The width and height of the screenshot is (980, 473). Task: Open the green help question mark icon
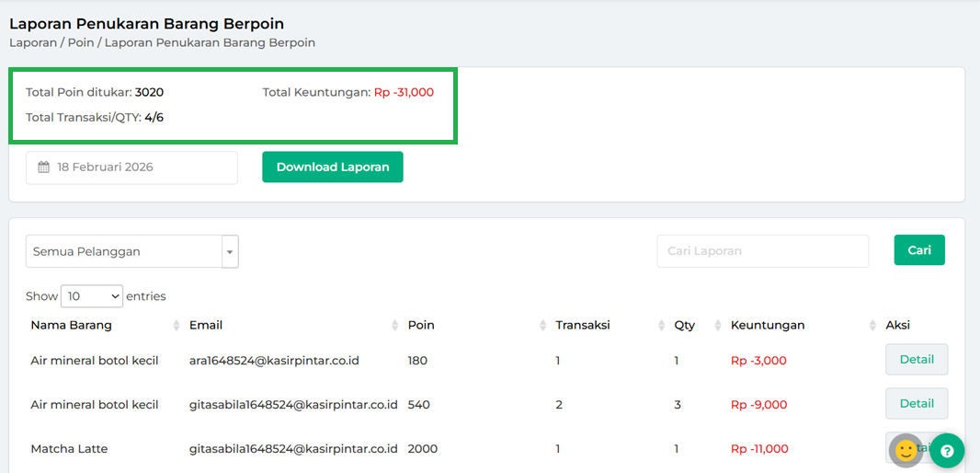click(x=946, y=450)
